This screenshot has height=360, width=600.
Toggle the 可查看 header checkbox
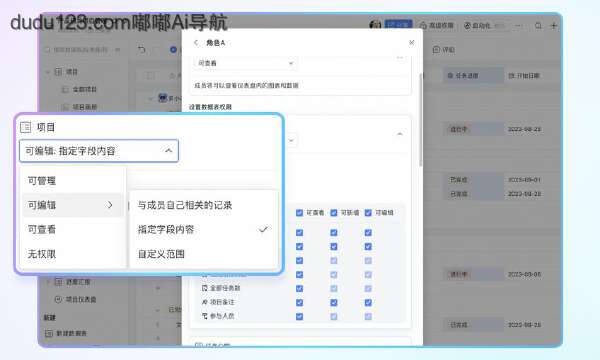(299, 213)
